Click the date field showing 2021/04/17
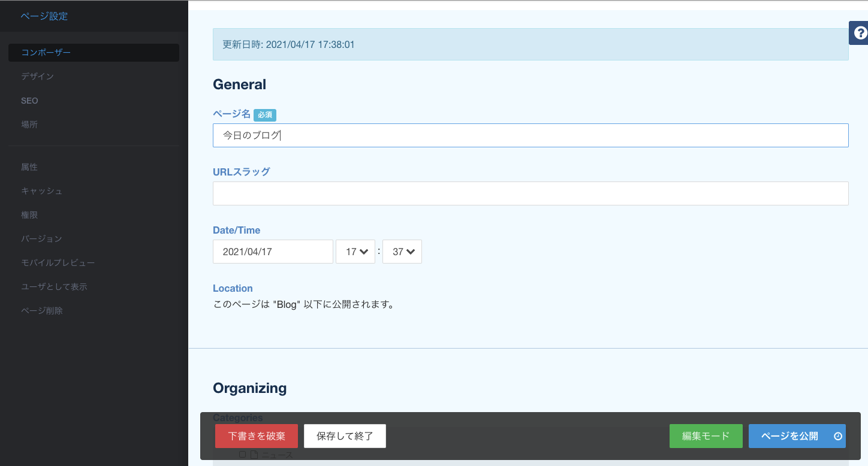The height and width of the screenshot is (466, 868). [x=273, y=252]
